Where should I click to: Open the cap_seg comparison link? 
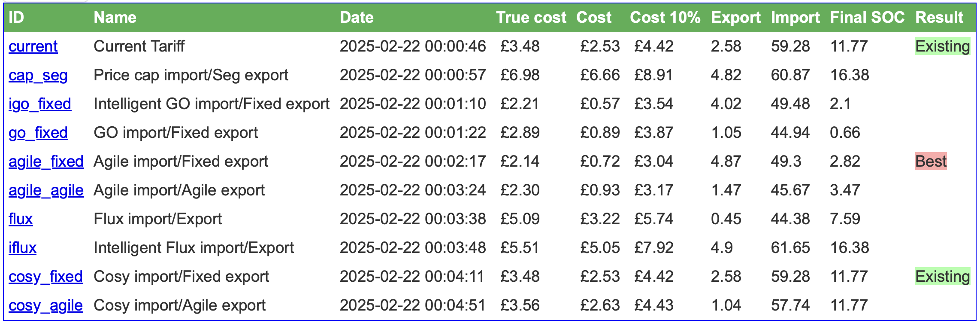(38, 75)
